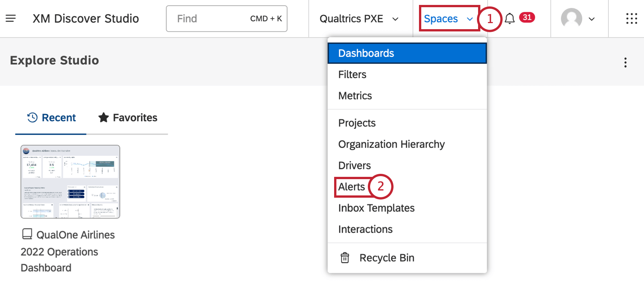This screenshot has width=644, height=281.
Task: Click the Explore Studio three-dot options menu
Action: 625,62
